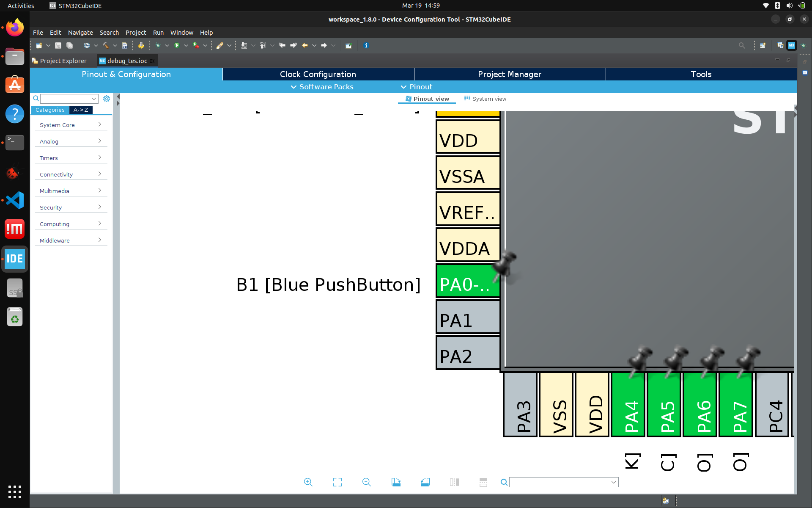Switch peripheral list to A->Z view
Screen dimensions: 812x508
pyautogui.click(x=81, y=110)
